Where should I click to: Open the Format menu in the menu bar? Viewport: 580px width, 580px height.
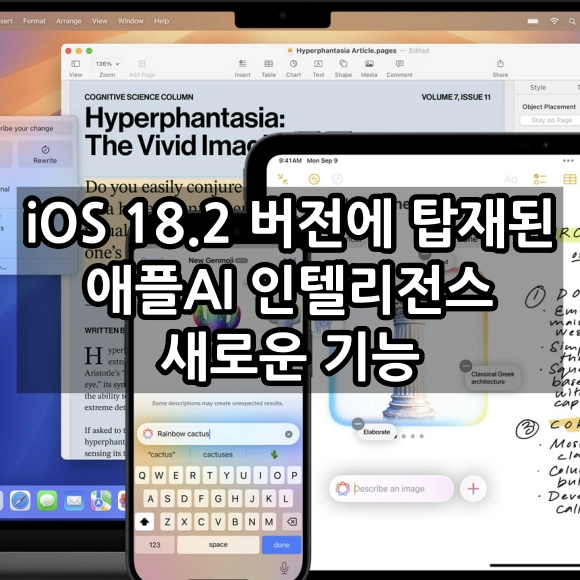click(34, 21)
